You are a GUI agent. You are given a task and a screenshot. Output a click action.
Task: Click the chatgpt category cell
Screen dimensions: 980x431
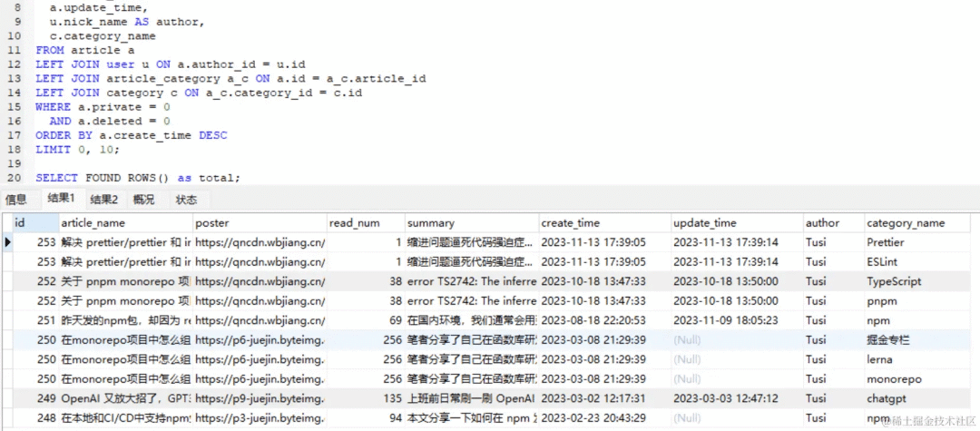[x=916, y=398]
